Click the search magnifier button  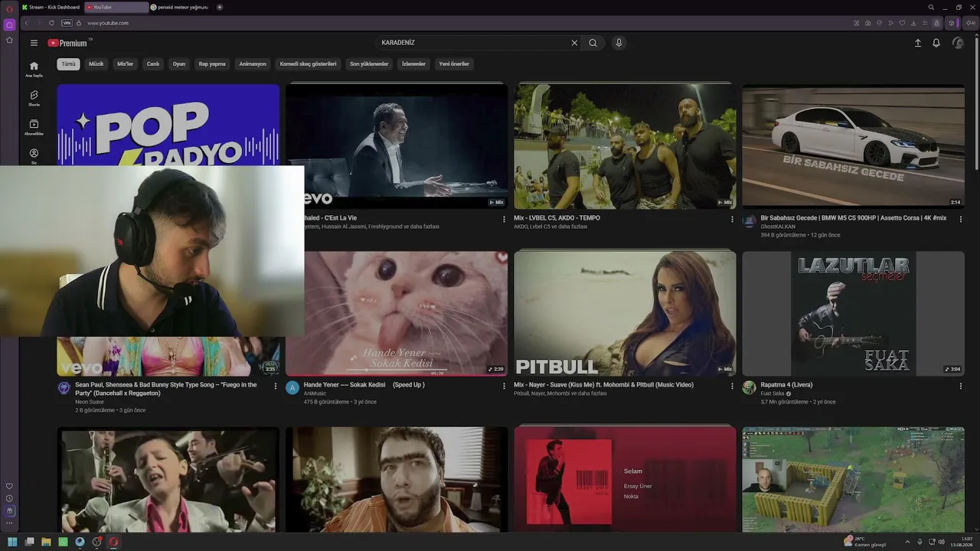593,43
